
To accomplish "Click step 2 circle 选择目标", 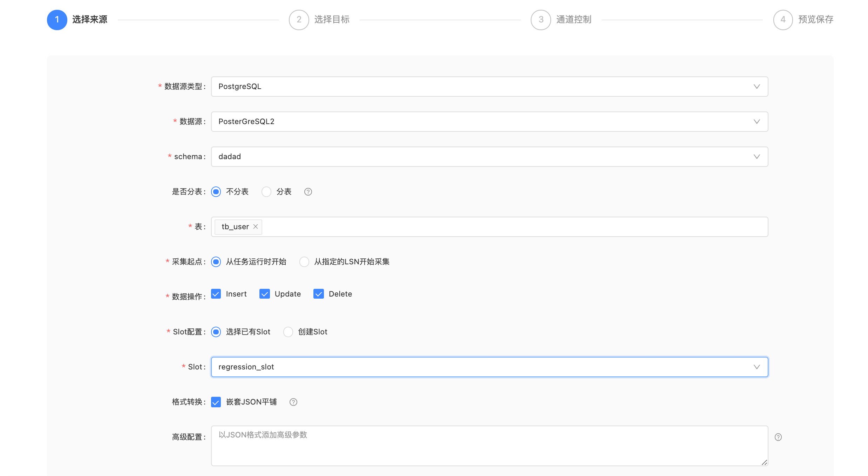I will (299, 20).
